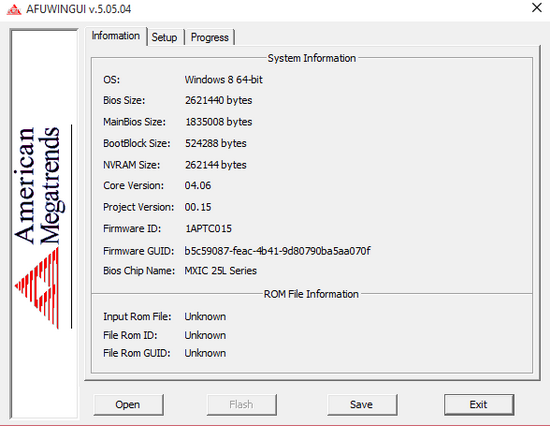This screenshot has height=426, width=550.
Task: Click the 'Project Version:' label
Action: [139, 207]
